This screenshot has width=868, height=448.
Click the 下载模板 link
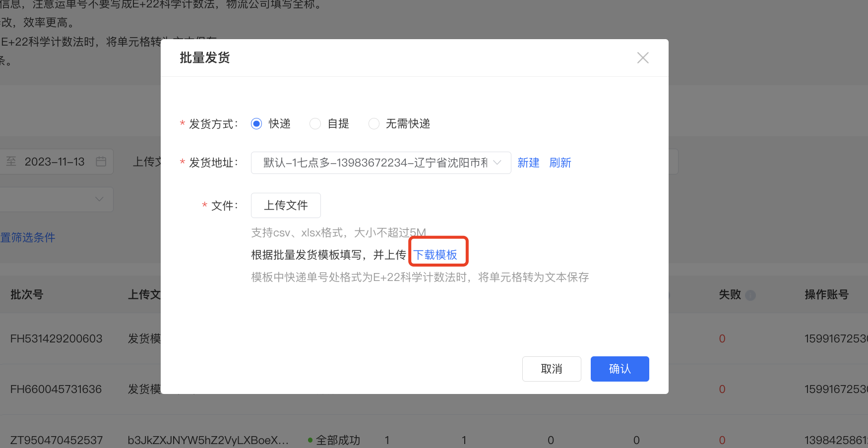435,255
